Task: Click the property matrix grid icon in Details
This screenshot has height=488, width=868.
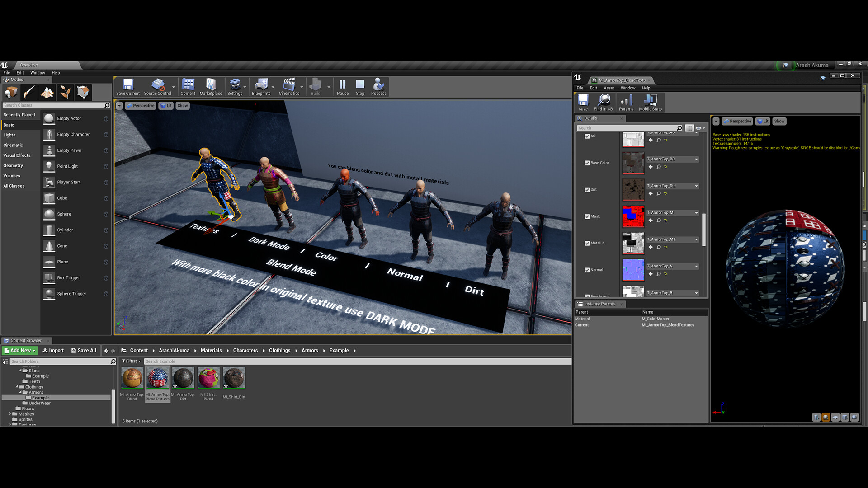Action: (689, 128)
